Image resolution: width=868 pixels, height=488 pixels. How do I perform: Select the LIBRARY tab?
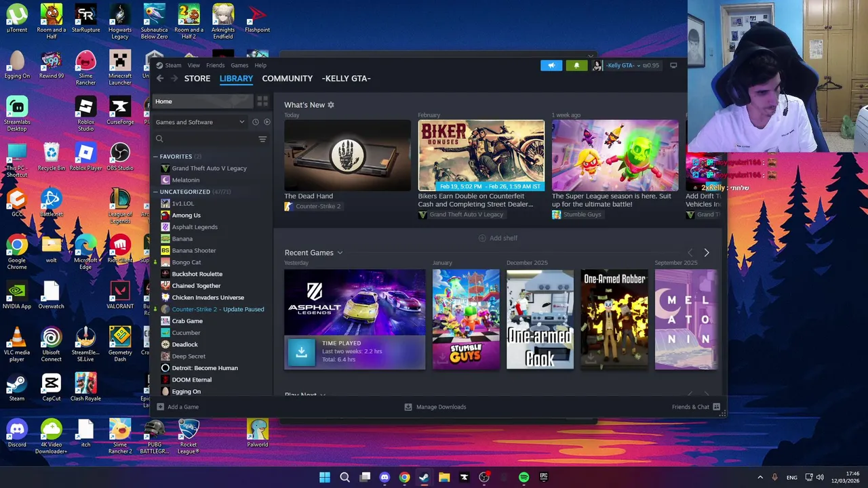(x=236, y=79)
